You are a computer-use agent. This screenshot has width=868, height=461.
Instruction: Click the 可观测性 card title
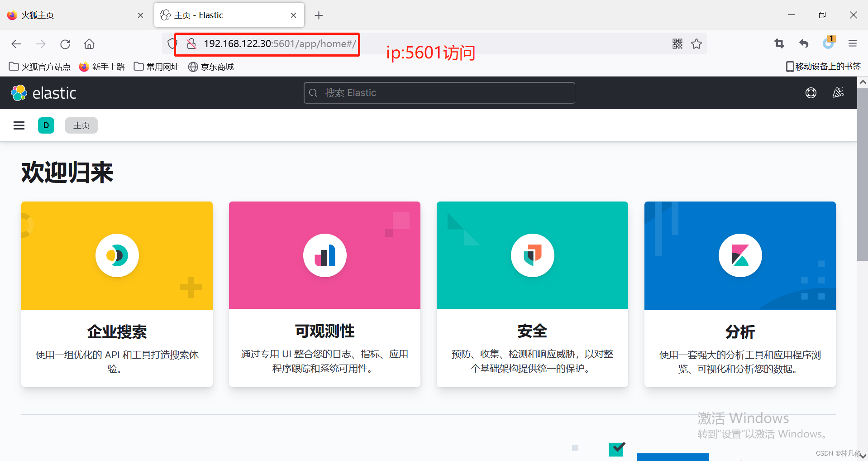(x=324, y=331)
